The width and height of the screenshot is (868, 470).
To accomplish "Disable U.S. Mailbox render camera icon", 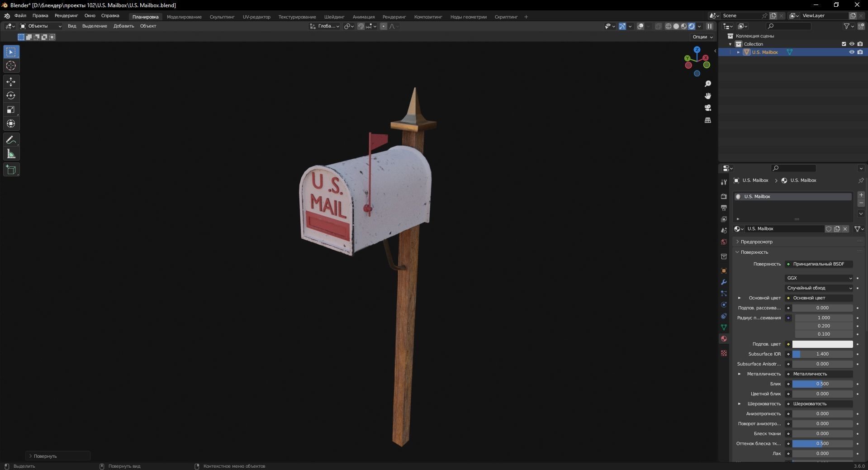I will [x=860, y=52].
